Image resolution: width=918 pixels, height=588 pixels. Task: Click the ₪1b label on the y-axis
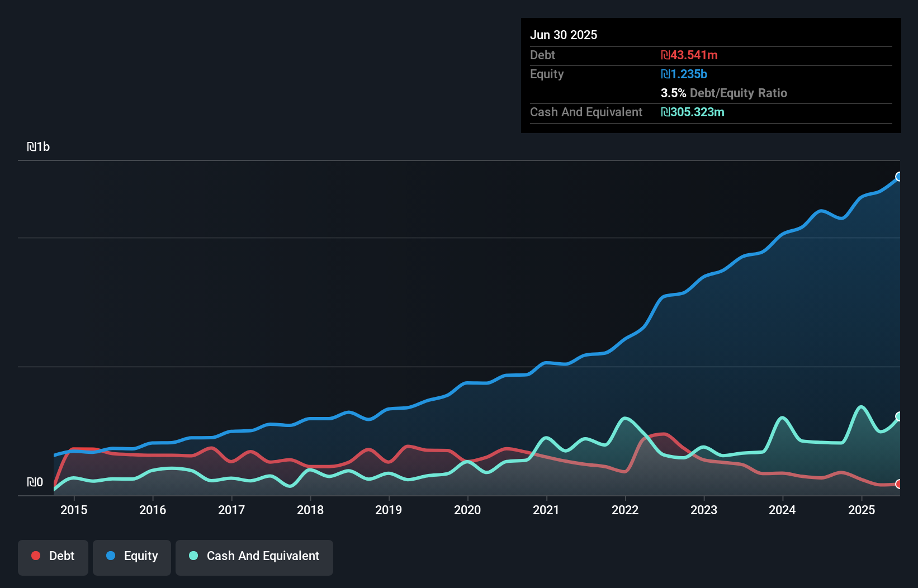pyautogui.click(x=39, y=146)
